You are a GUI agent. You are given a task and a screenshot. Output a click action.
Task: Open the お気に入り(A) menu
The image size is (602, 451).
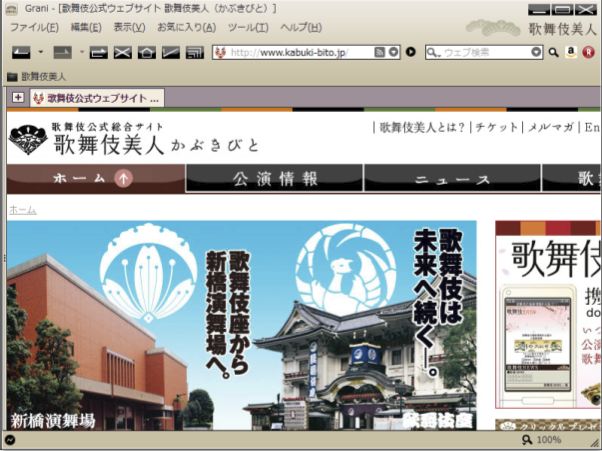[x=186, y=28]
